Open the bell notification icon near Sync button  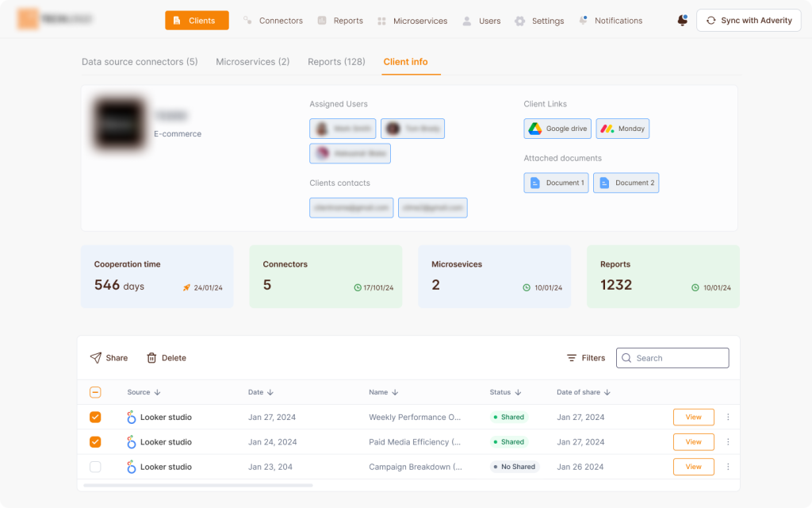pyautogui.click(x=682, y=21)
